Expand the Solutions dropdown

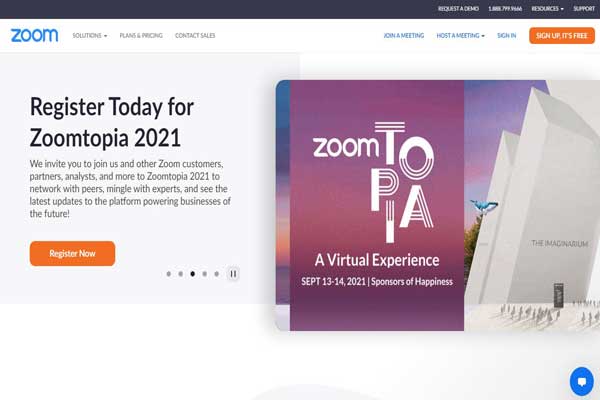[90, 36]
